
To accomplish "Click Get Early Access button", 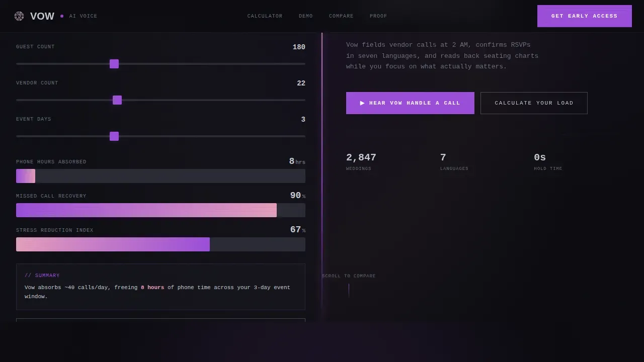I will point(585,16).
